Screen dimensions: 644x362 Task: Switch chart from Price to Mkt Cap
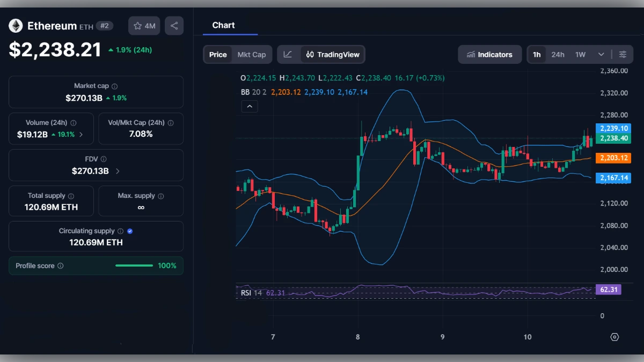[252, 54]
